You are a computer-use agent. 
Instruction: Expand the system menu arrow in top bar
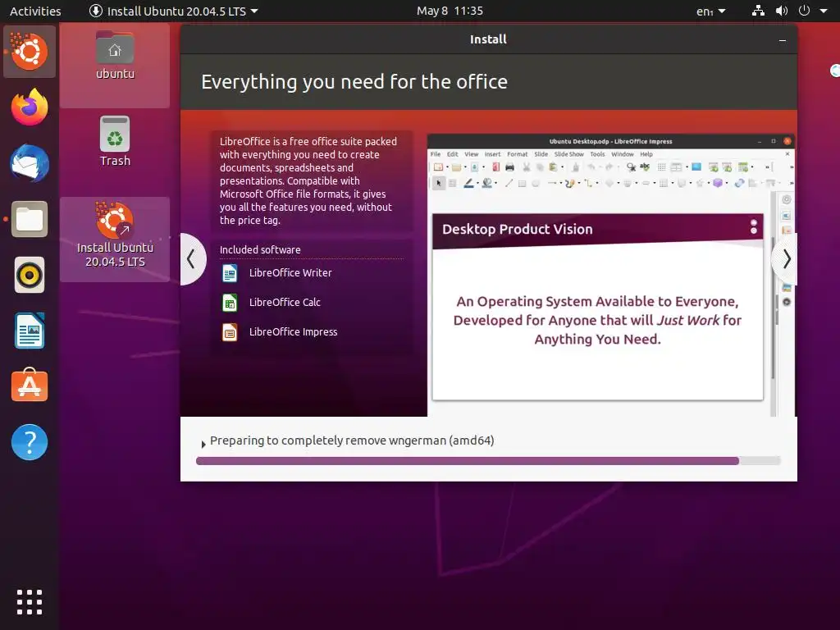coord(824,11)
